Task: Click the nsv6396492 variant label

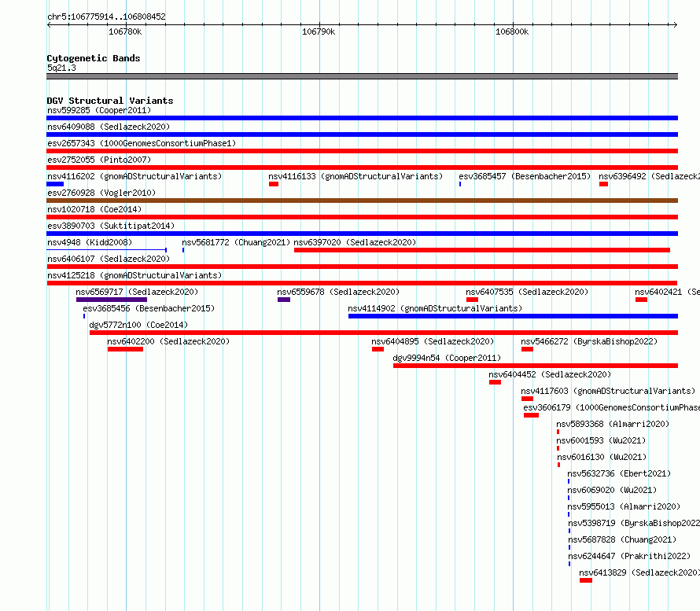Action: tap(649, 176)
